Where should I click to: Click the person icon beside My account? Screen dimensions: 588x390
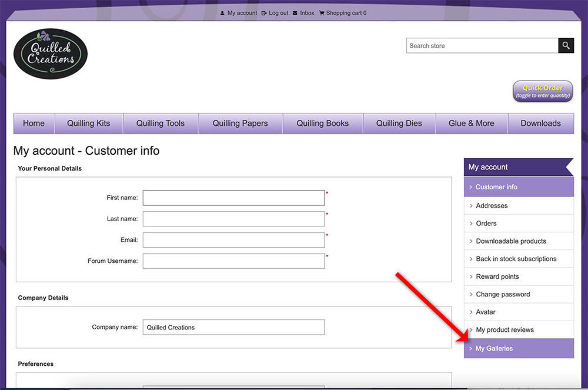pyautogui.click(x=222, y=13)
